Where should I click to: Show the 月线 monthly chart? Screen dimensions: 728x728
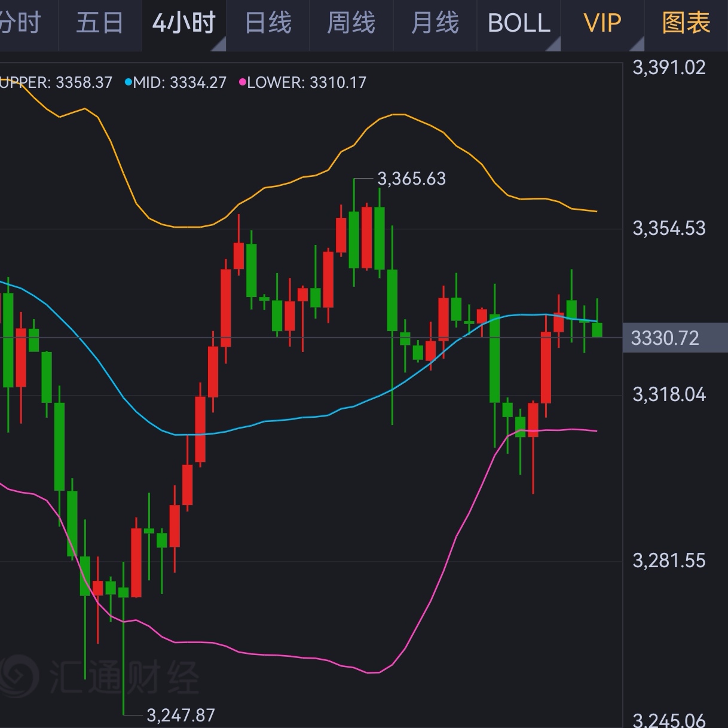pos(435,23)
